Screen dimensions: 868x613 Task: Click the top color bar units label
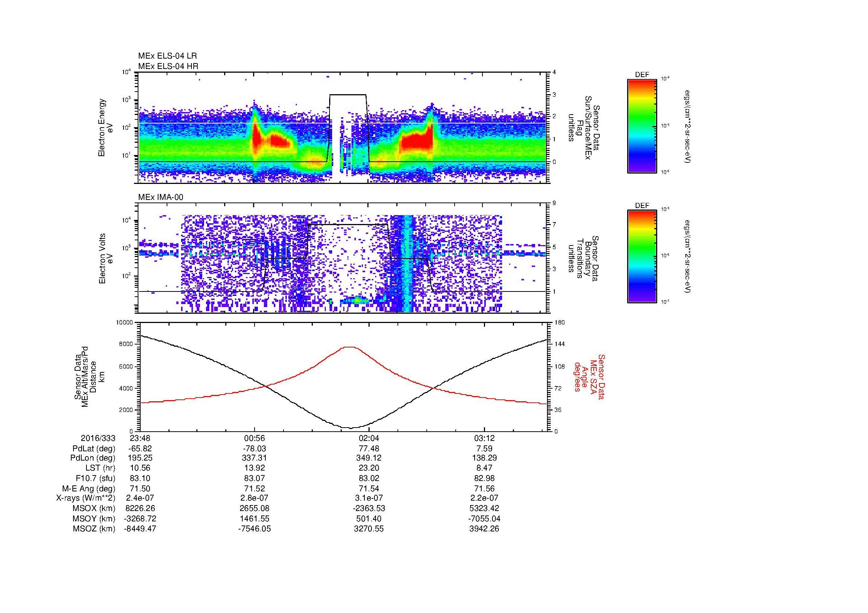(x=688, y=126)
